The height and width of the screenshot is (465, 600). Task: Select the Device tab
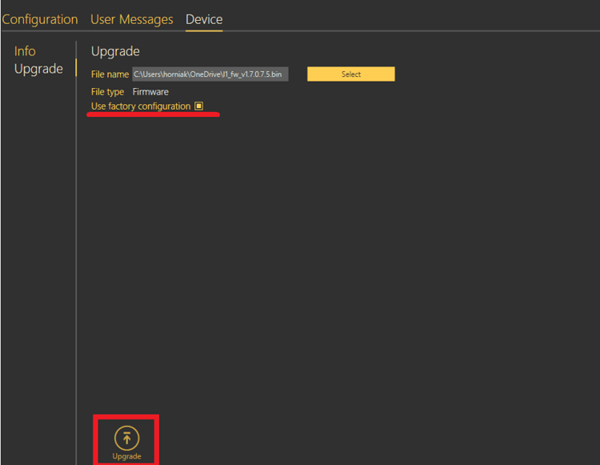[204, 20]
